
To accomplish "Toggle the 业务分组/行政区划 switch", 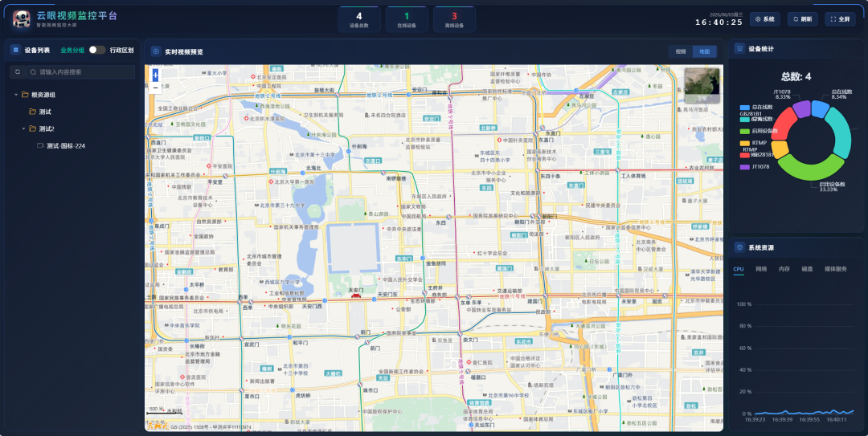I will click(x=97, y=50).
